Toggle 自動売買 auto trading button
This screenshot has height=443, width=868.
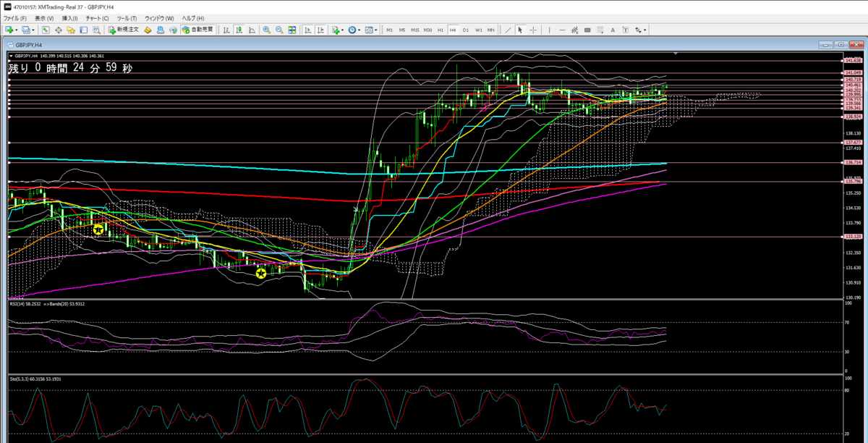[197, 30]
